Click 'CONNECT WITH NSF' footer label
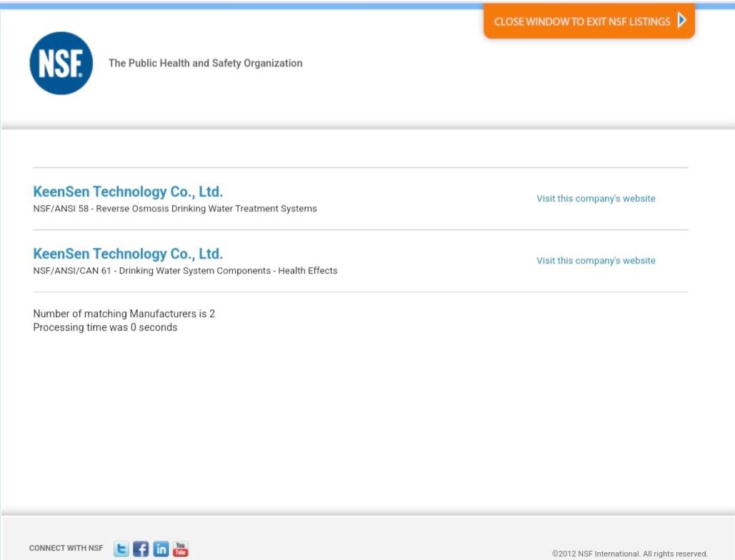Image resolution: width=735 pixels, height=560 pixels. point(66,548)
